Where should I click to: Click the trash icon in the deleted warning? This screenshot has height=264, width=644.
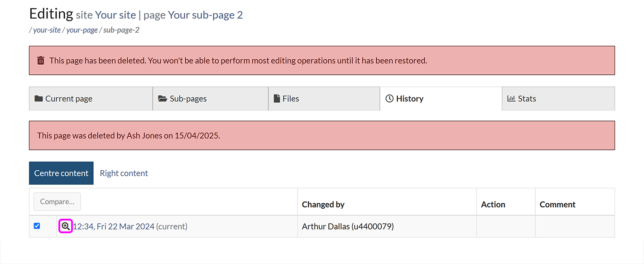tap(41, 61)
